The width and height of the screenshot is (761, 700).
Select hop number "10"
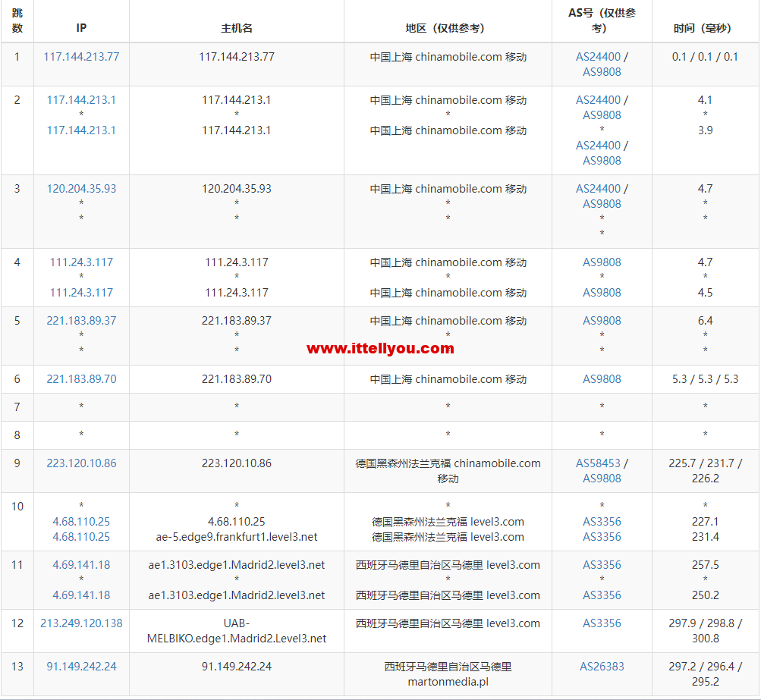coord(17,507)
